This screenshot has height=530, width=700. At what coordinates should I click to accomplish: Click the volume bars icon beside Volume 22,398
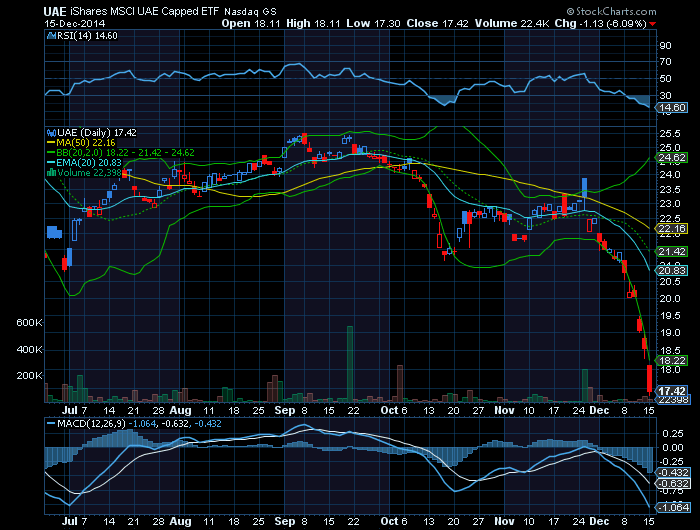tap(51, 172)
